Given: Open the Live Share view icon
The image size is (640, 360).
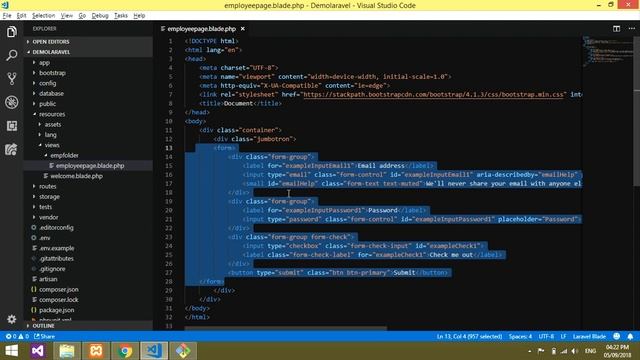Looking at the screenshot, I should (11, 149).
